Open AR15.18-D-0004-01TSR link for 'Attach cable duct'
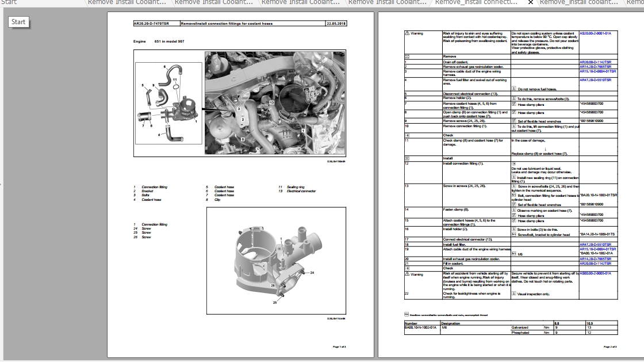The height and width of the screenshot is (362, 644). [597, 249]
